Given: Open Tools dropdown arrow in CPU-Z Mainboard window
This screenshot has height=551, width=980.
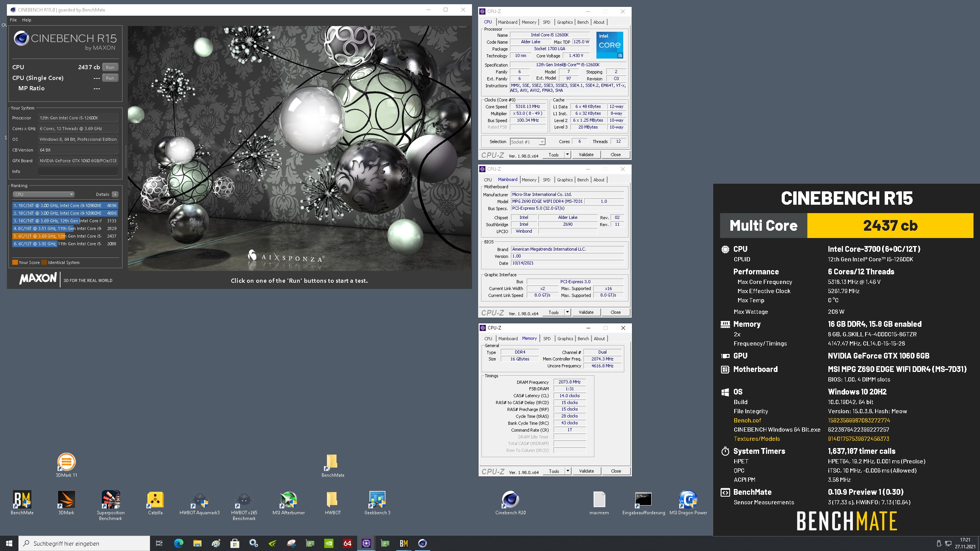Looking at the screenshot, I should click(567, 312).
